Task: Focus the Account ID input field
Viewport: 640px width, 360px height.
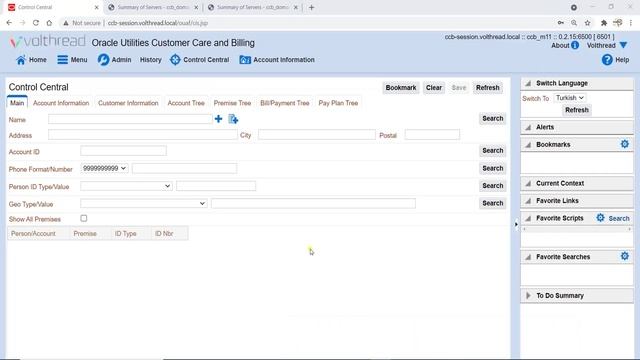Action: point(123,151)
